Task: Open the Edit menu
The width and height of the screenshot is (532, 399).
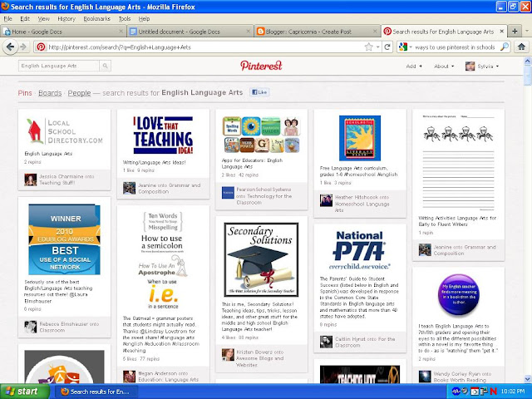Action: 25,18
